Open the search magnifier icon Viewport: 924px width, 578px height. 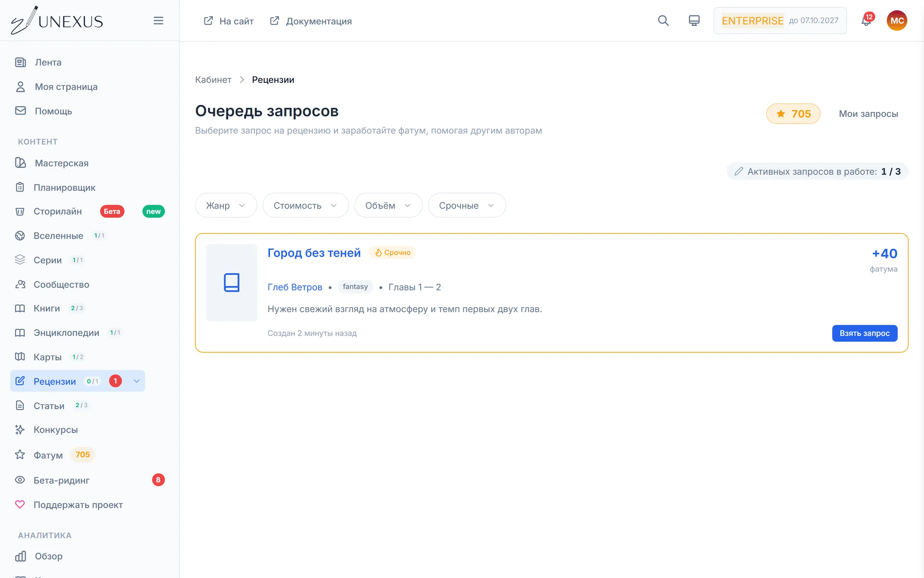click(663, 20)
